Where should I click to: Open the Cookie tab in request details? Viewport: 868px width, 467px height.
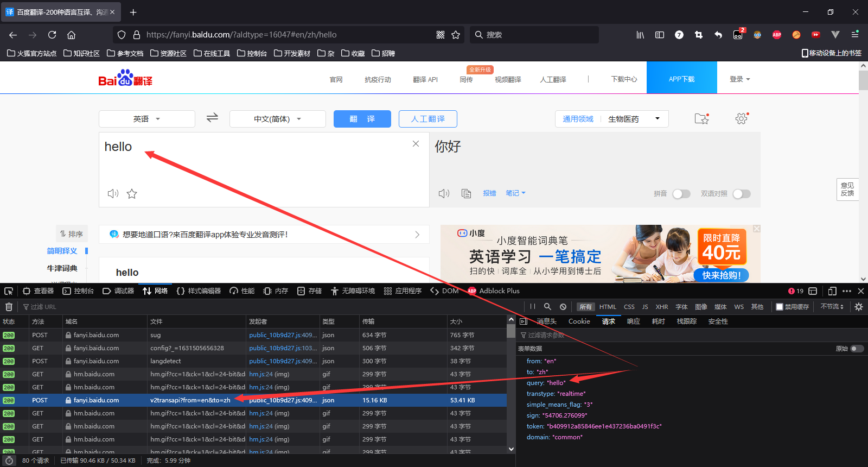coord(579,321)
